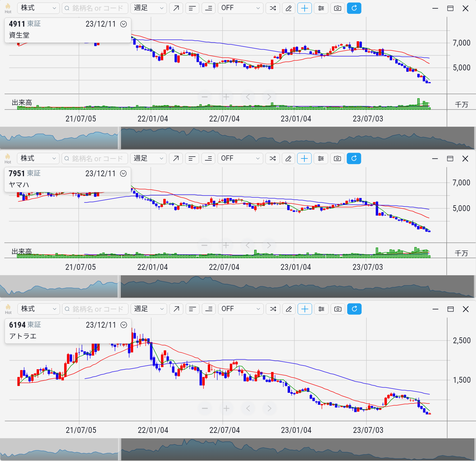The image size is (476, 461).
Task: Open the drawing pencil tool in the アトラエ chart
Action: (289, 309)
